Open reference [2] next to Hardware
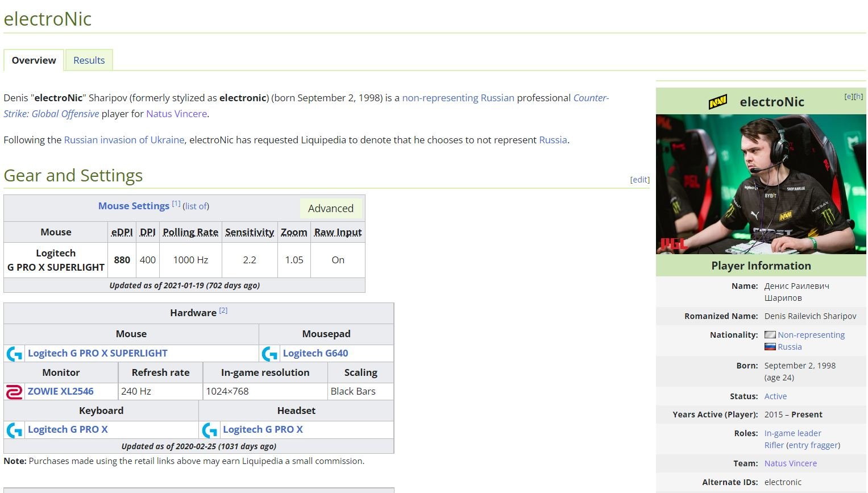Screen dimensions: 868x493 (x=223, y=310)
